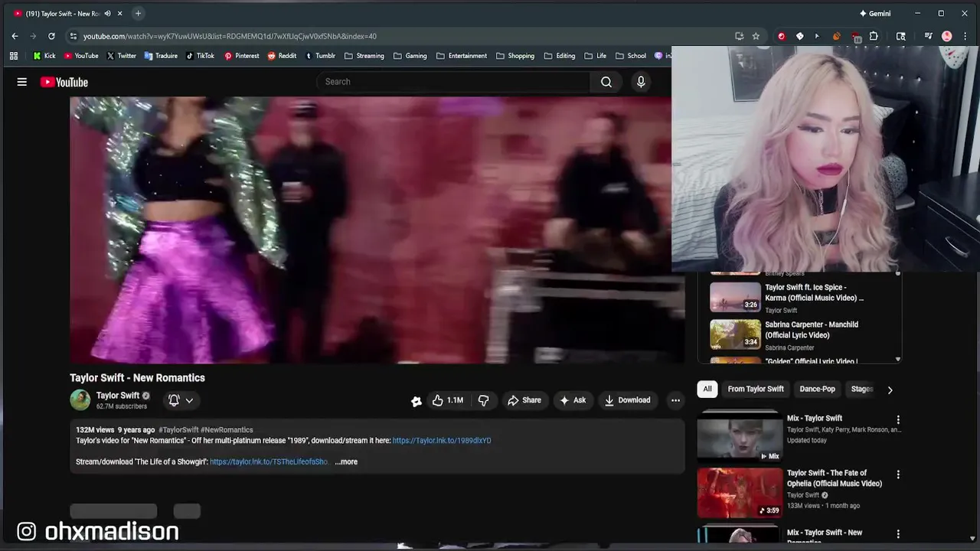Open the Taylor Swift channel name link
Viewport: 980px width, 551px height.
coord(118,396)
